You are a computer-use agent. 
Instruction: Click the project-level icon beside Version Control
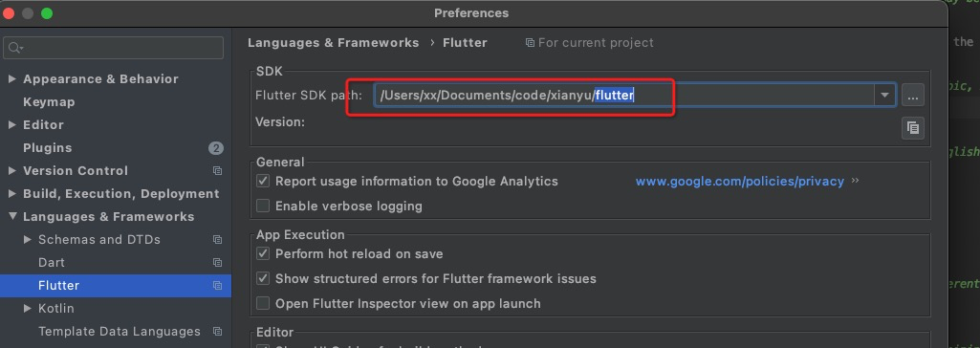click(217, 170)
